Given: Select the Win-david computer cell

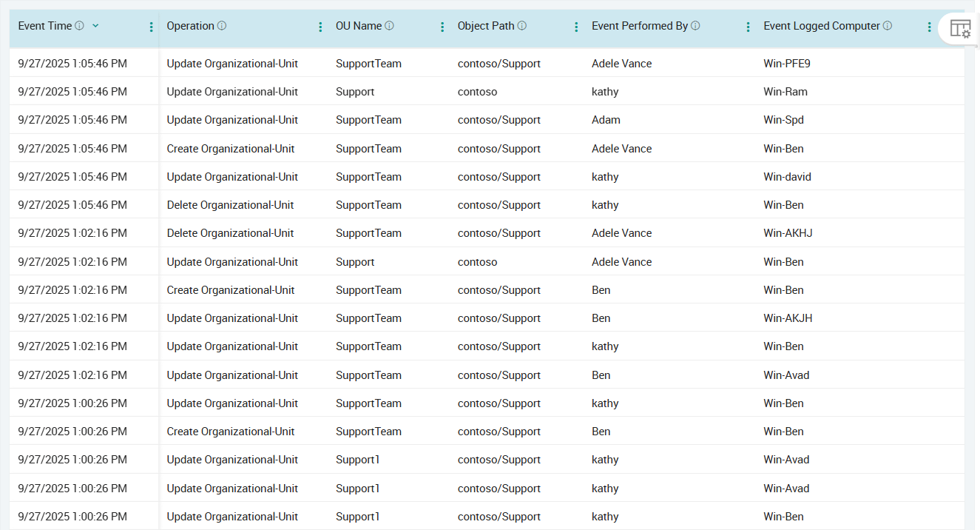Looking at the screenshot, I should coord(788,177).
